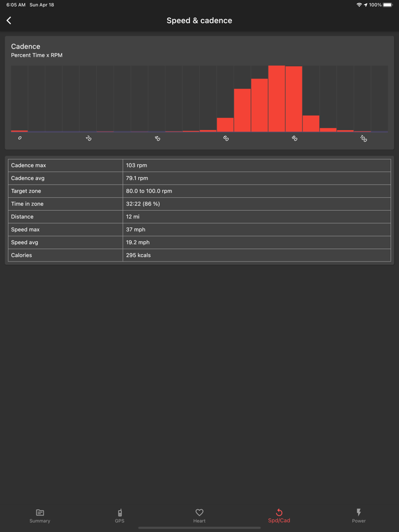Open the Heart tab
The width and height of the screenshot is (399, 532).
coord(199,516)
